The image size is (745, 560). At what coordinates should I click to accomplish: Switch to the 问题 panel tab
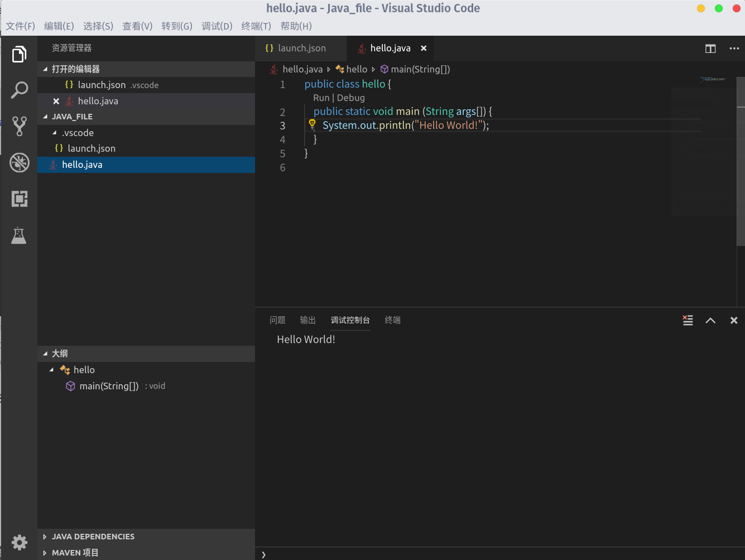coord(277,320)
